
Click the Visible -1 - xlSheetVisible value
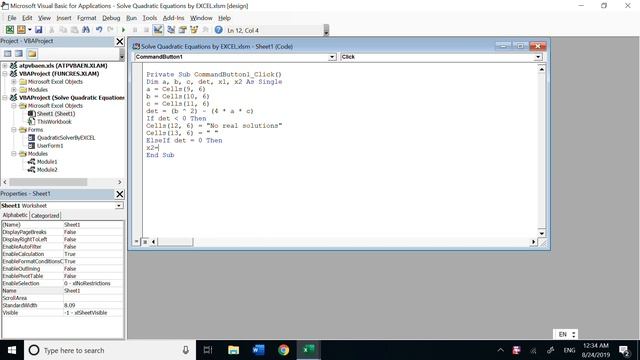click(x=93, y=313)
